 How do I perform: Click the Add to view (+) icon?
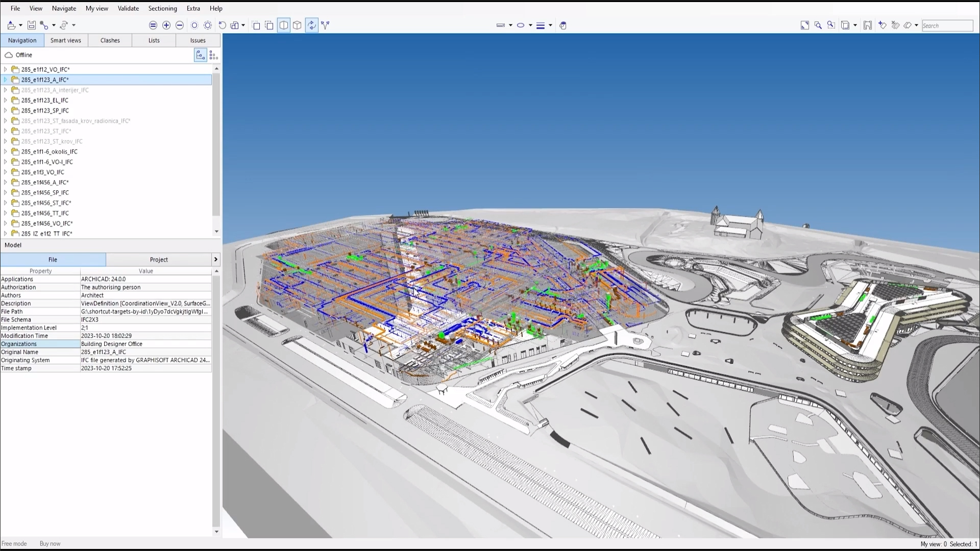(x=166, y=26)
